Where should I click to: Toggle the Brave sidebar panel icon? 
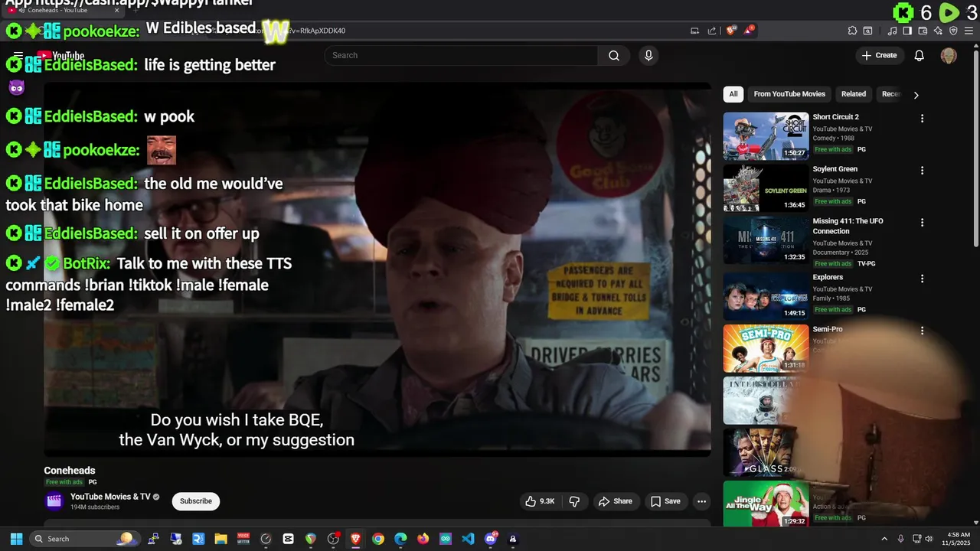pos(907,31)
